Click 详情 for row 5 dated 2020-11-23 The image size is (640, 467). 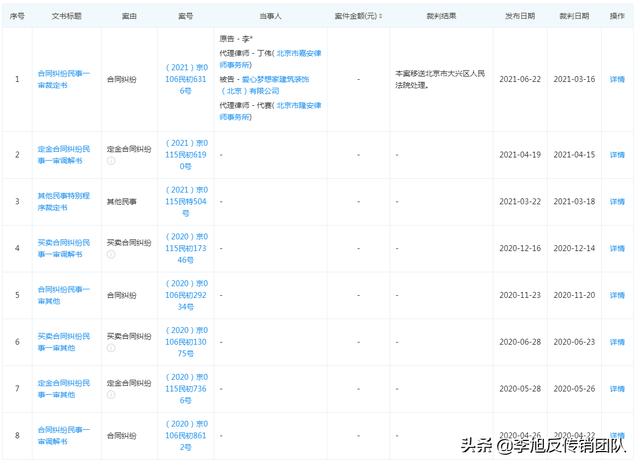pos(617,295)
